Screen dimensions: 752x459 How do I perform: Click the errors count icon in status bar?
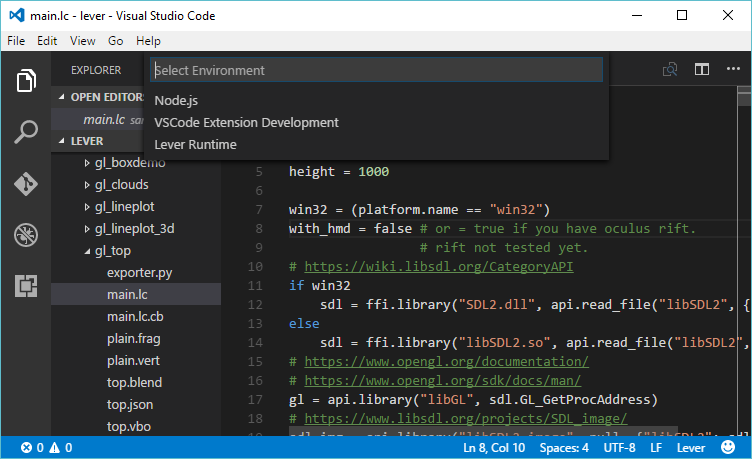pos(27,448)
